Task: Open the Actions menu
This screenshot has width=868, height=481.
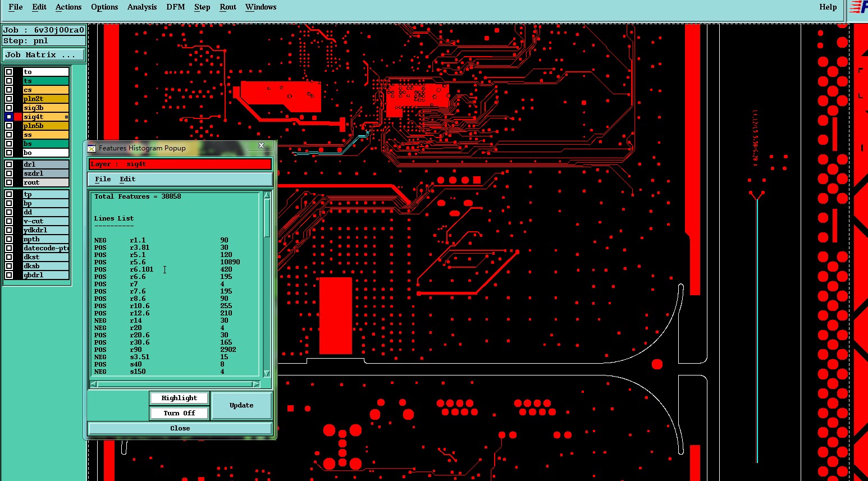Action: [68, 7]
